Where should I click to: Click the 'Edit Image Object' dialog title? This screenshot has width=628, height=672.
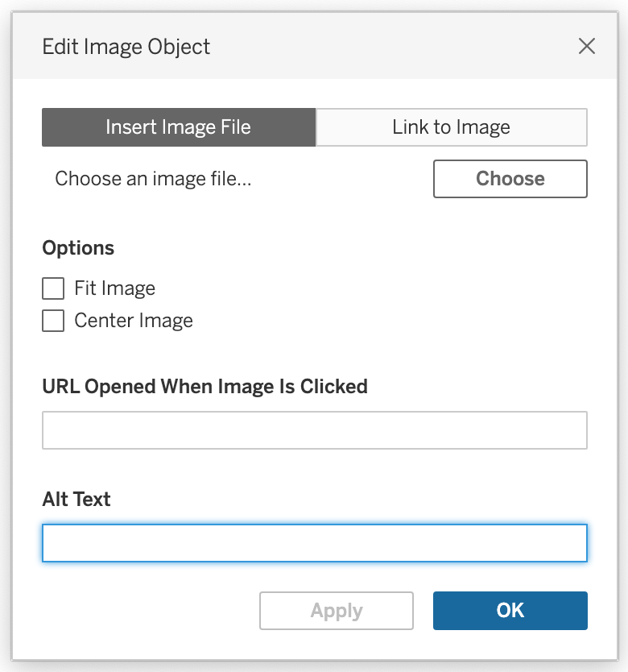126,47
